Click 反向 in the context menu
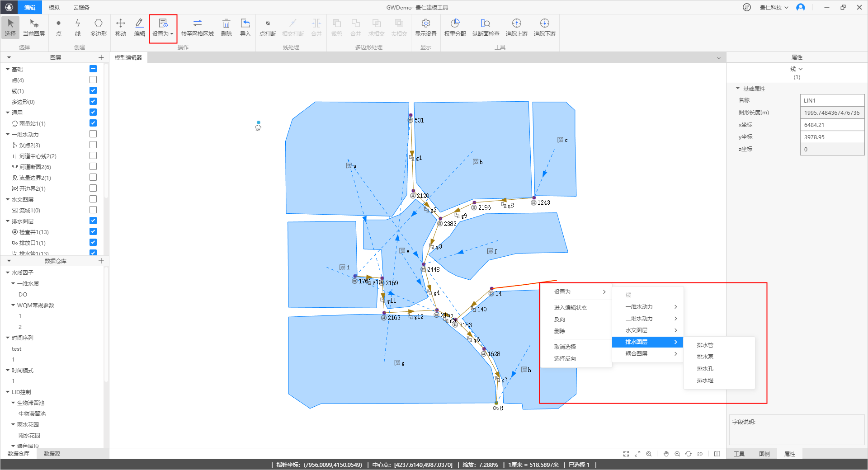The image size is (868, 470). point(560,319)
